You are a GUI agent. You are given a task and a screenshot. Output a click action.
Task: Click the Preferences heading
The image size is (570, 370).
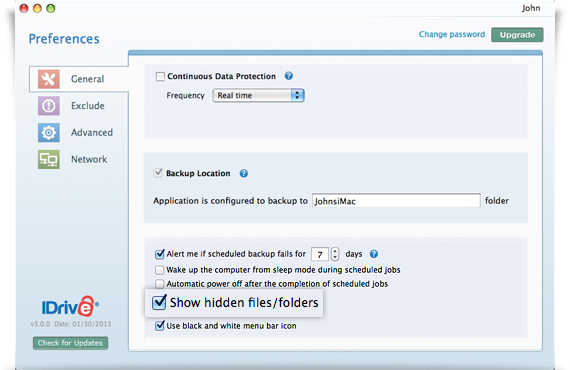coord(64,39)
